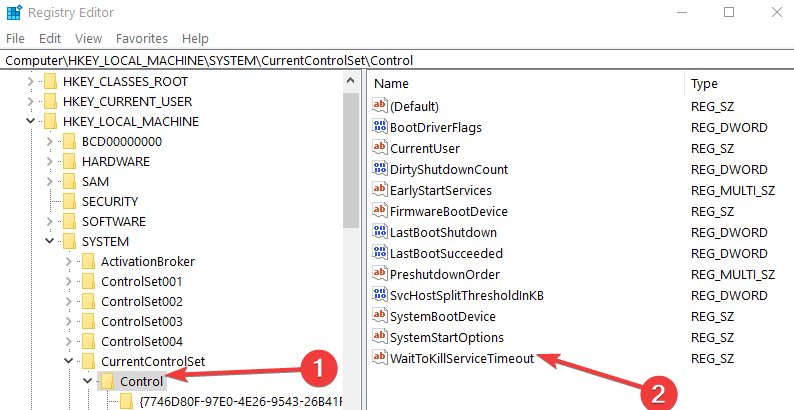
Task: Select HKEY_CURRENT_USER folder icon
Action: pos(50,102)
